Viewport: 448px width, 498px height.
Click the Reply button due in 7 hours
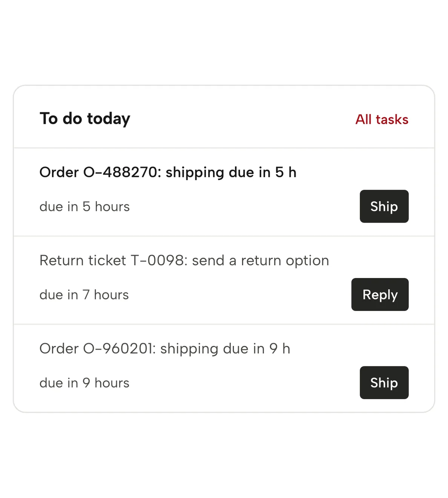[380, 295]
